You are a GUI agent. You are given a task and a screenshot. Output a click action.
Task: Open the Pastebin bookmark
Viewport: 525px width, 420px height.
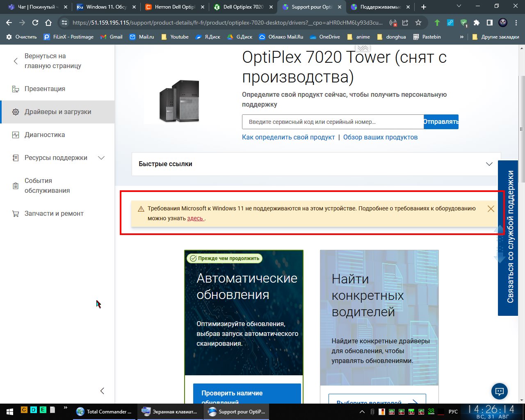click(427, 37)
